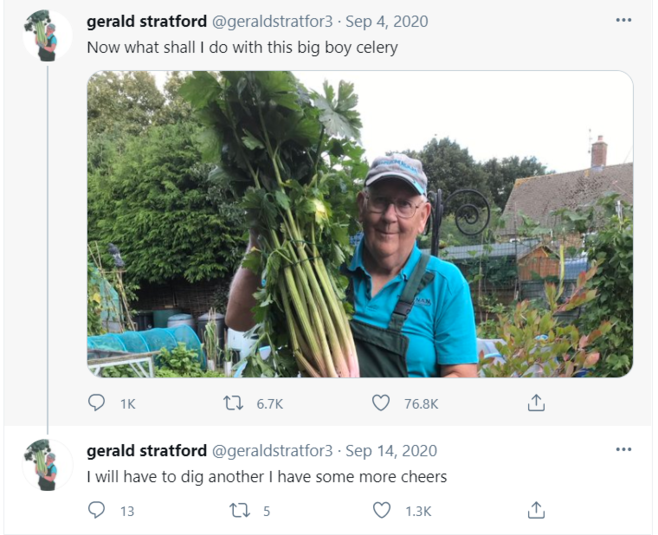Enlarge the celery photo in the tweet
658x535 pixels.
tap(360, 224)
